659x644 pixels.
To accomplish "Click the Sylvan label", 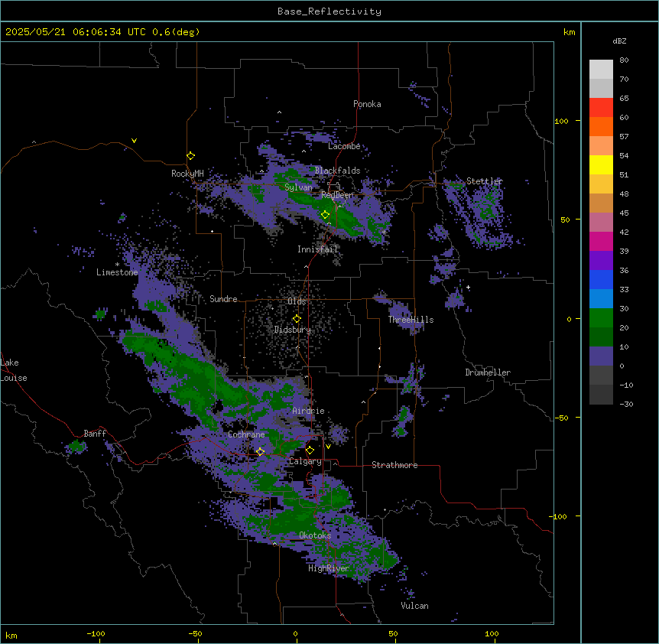I will click(298, 187).
